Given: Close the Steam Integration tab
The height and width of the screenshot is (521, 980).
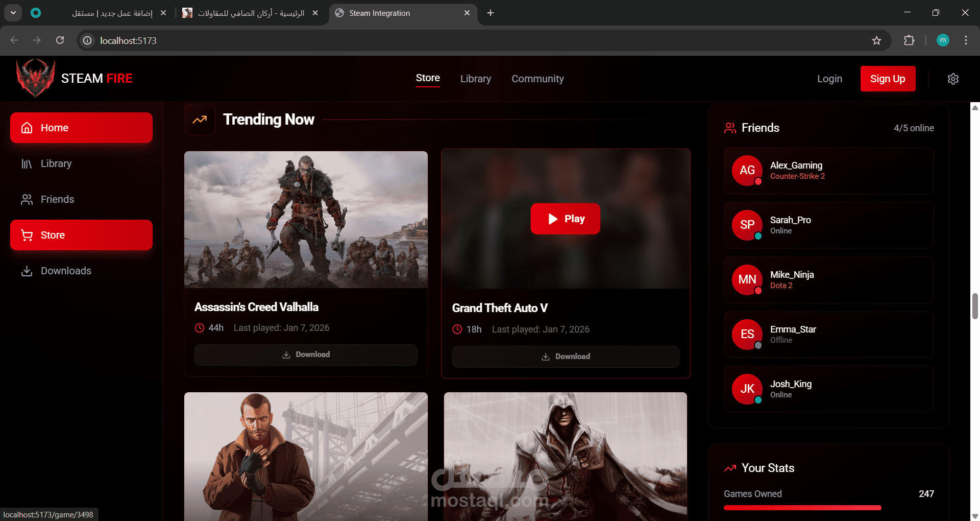Looking at the screenshot, I should coord(467,13).
